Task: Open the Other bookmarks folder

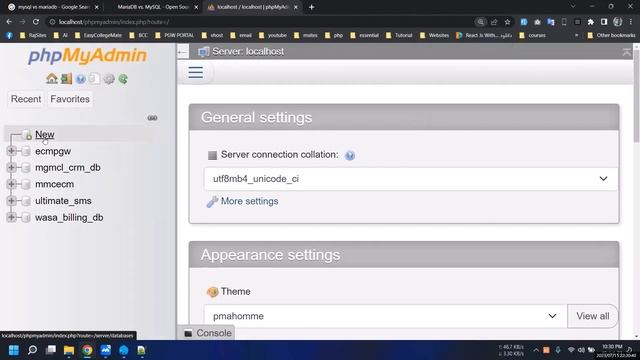Action: [611, 36]
